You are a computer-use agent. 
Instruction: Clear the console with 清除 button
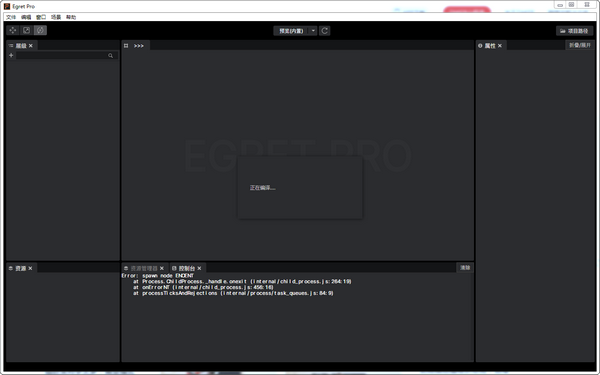[x=465, y=267]
